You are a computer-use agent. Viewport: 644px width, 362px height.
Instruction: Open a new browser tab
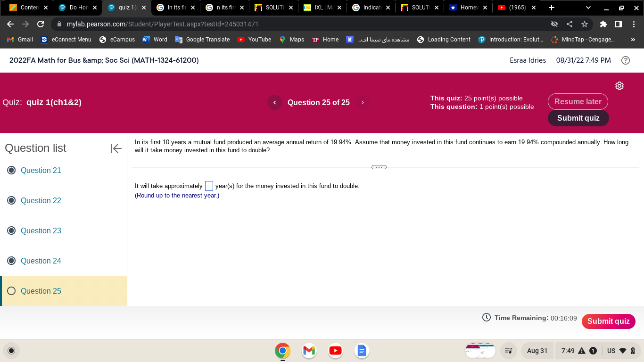[x=552, y=8]
